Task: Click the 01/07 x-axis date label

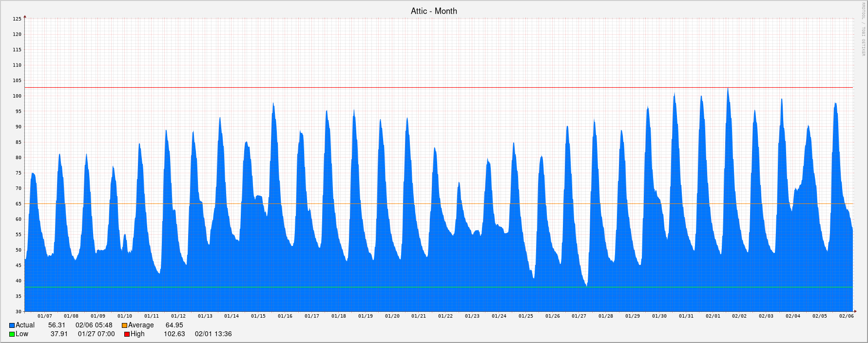Action: [44, 316]
